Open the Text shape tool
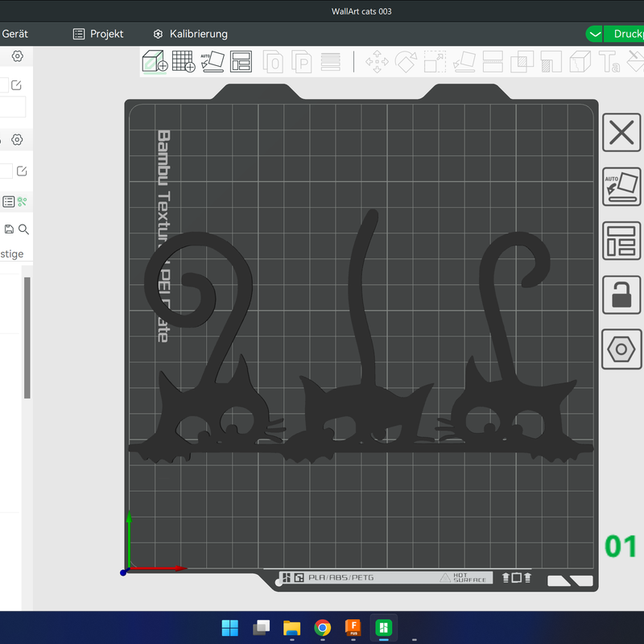The width and height of the screenshot is (644, 644). click(x=609, y=62)
